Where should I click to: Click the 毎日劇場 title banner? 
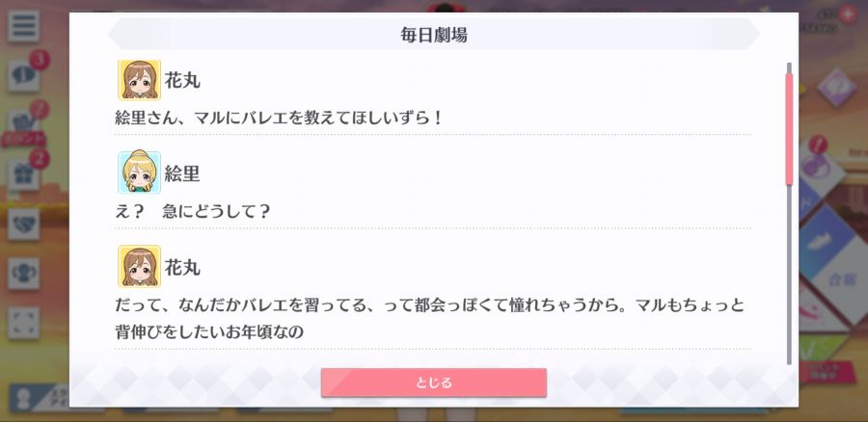pyautogui.click(x=433, y=35)
